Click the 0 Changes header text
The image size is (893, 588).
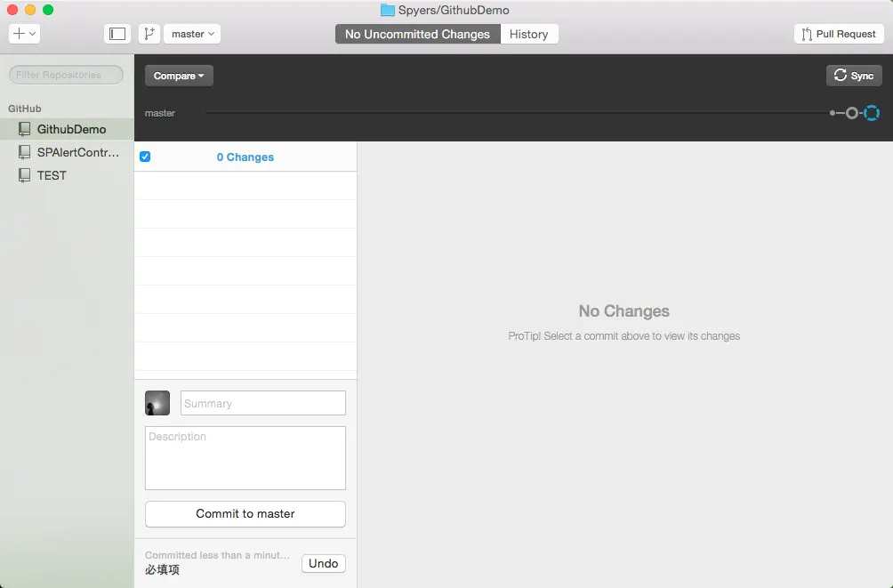point(245,157)
